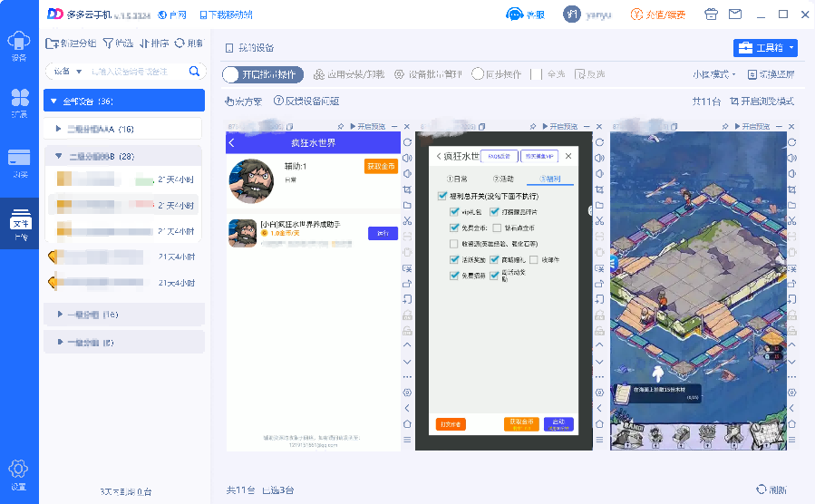Close the script settings panel with X
815x504 pixels.
pyautogui.click(x=568, y=156)
